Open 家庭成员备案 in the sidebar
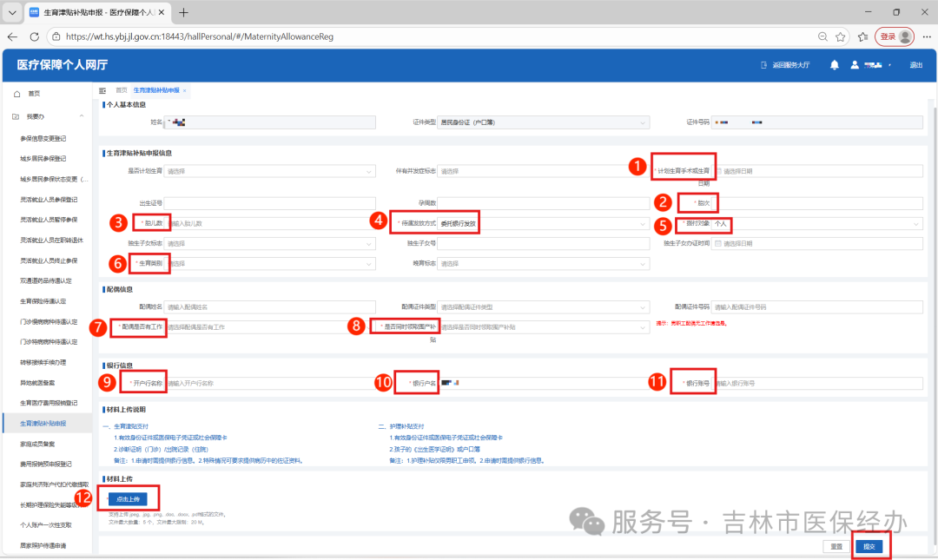 (x=37, y=444)
